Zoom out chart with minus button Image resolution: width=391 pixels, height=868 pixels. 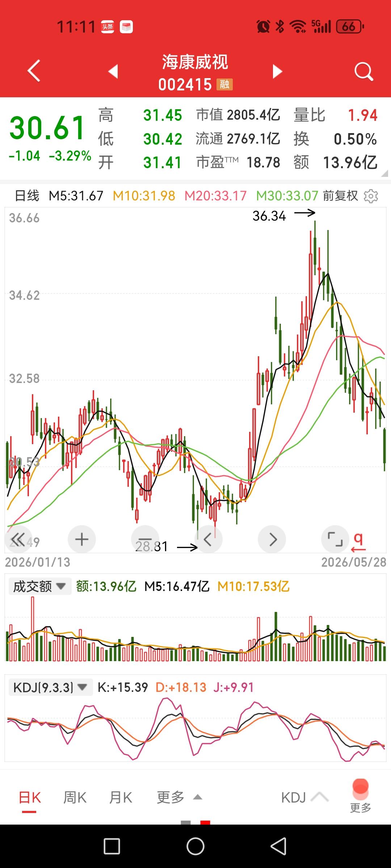[145, 539]
